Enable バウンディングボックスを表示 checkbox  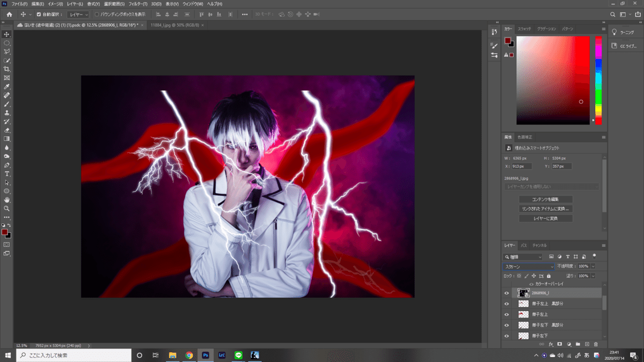(x=97, y=14)
